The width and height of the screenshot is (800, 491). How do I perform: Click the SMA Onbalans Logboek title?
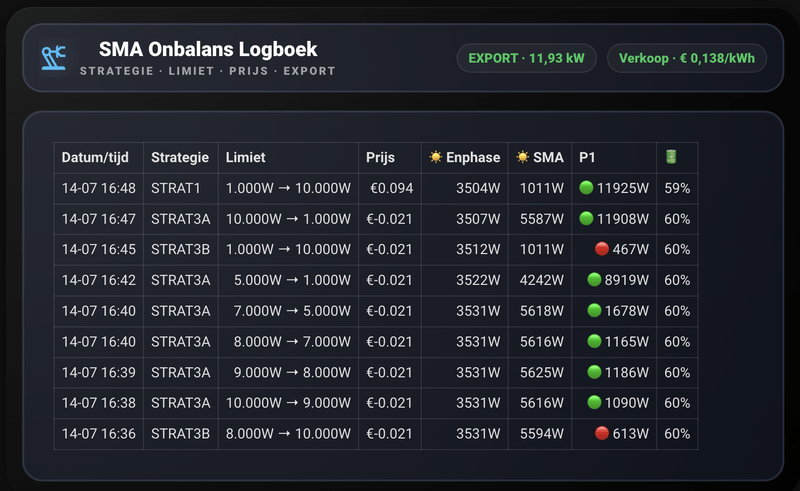coord(208,50)
